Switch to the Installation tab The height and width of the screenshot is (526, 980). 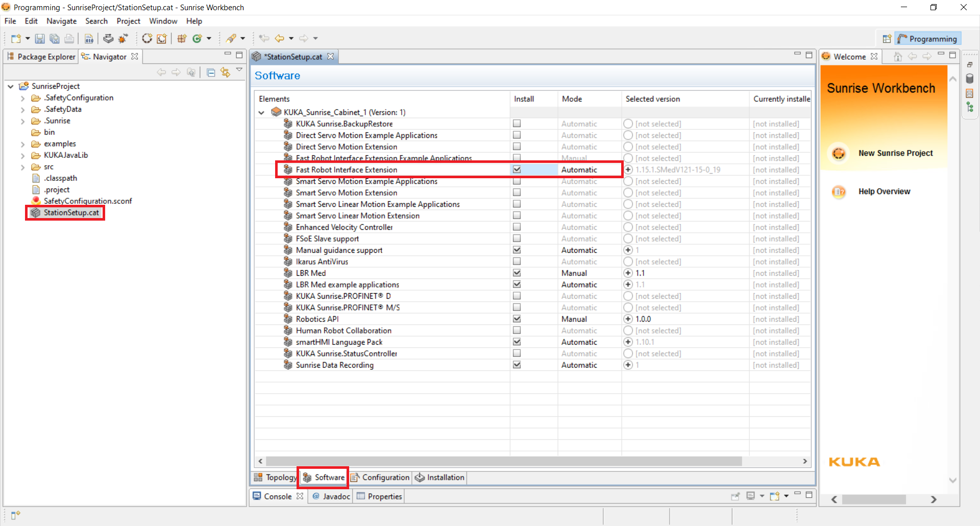tap(439, 477)
